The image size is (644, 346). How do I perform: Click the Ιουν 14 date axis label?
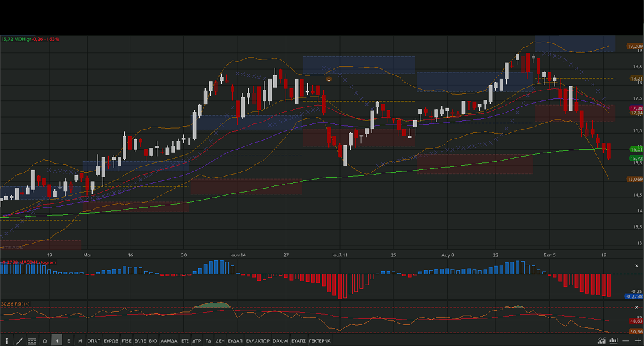tap(238, 255)
